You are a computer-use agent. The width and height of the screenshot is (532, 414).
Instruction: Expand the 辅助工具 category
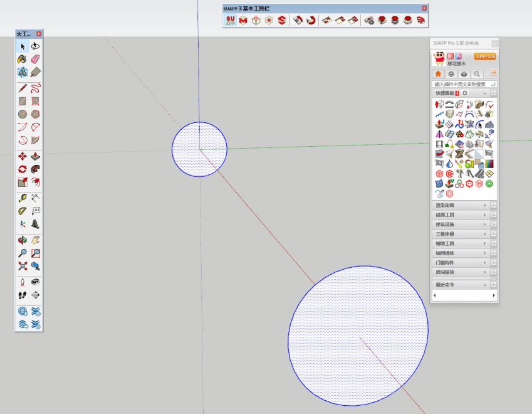click(461, 243)
